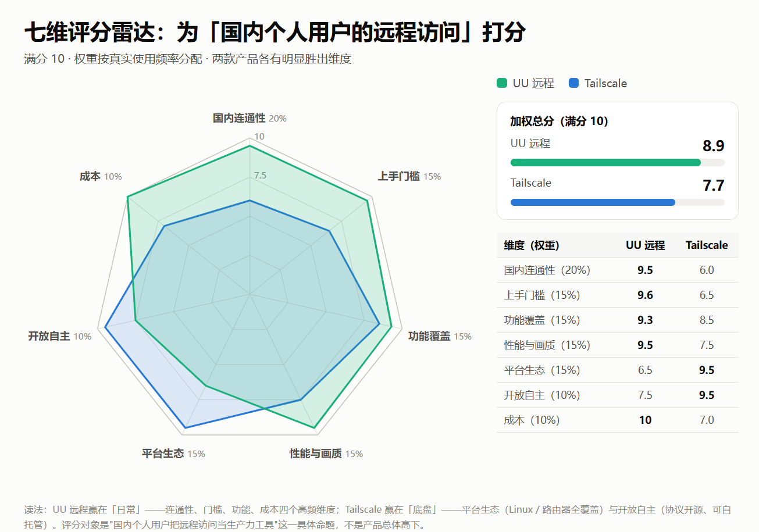Click the blue Tailscale vertex on 开放自主 axis

pyautogui.click(x=105, y=328)
